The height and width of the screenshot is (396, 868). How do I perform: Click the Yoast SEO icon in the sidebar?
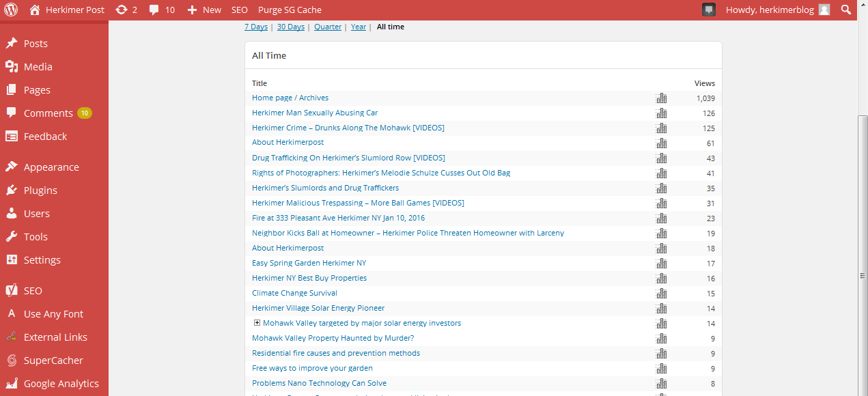pyautogui.click(x=12, y=291)
